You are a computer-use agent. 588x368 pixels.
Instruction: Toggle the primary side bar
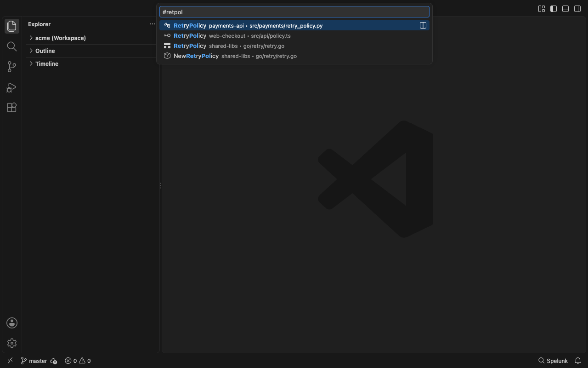(x=554, y=9)
